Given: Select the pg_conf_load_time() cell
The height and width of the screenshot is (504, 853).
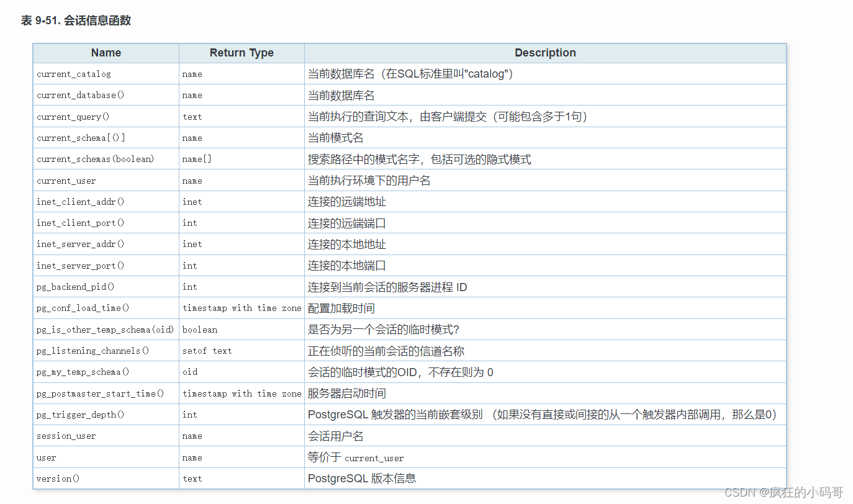Looking at the screenshot, I should [106, 308].
